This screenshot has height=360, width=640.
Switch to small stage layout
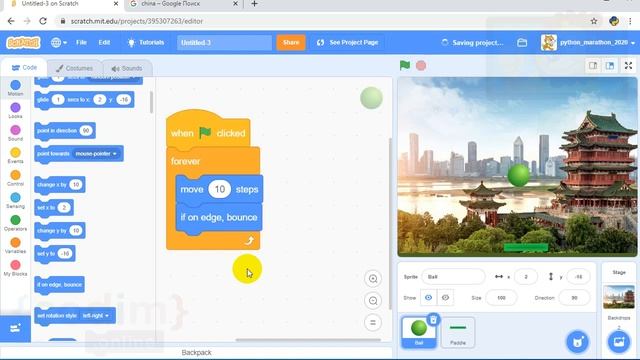pos(593,66)
